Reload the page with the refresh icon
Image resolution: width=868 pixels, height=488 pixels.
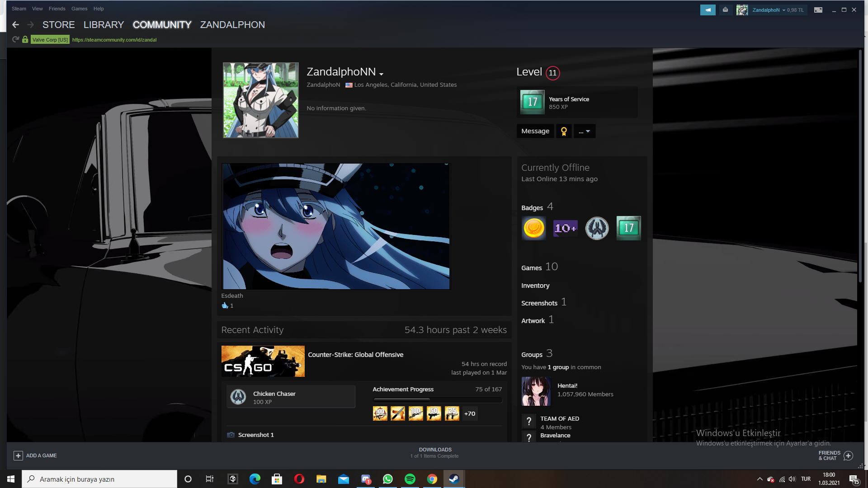click(15, 40)
